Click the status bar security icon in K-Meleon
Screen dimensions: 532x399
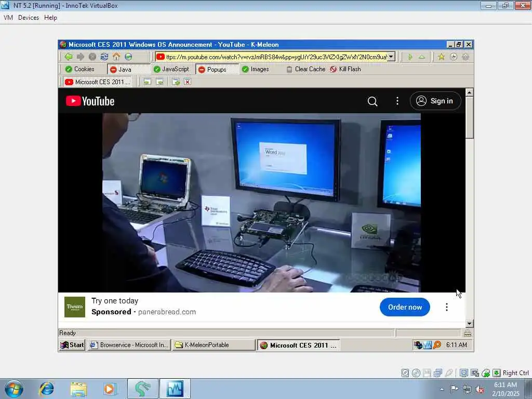tap(468, 333)
